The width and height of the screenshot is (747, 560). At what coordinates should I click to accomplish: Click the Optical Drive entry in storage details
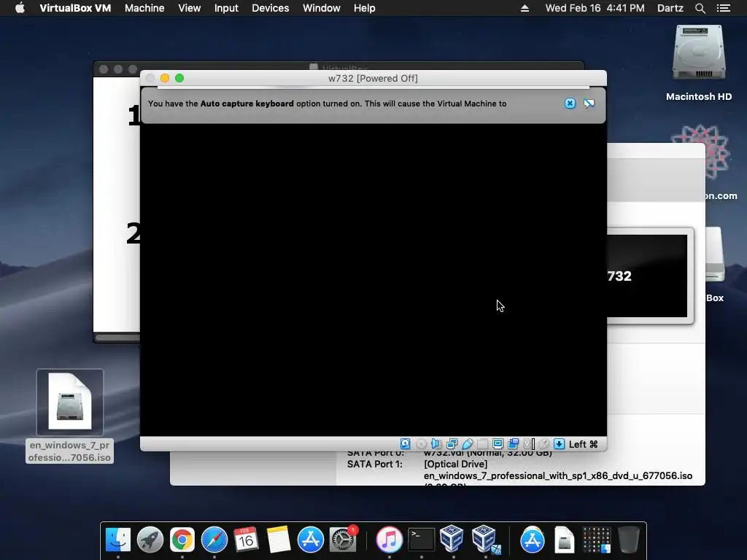(x=455, y=464)
